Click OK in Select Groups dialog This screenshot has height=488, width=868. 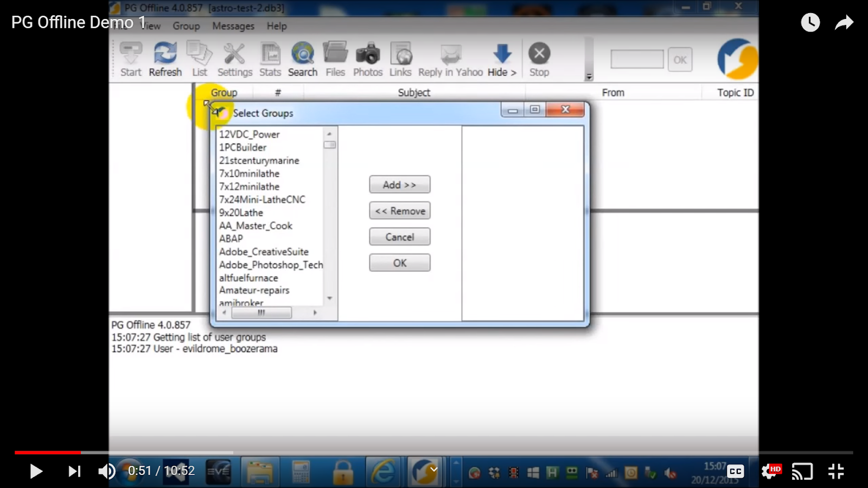(400, 262)
